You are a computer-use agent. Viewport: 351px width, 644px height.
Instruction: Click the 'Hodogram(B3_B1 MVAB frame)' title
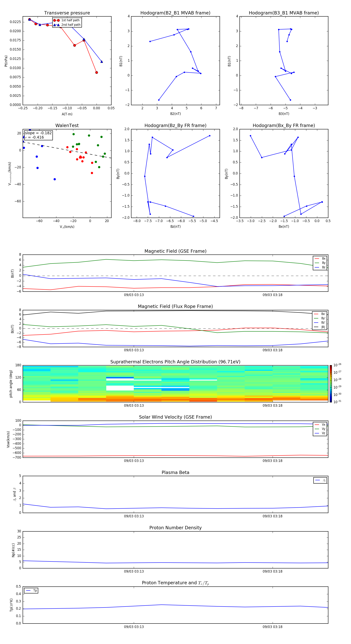[284, 13]
